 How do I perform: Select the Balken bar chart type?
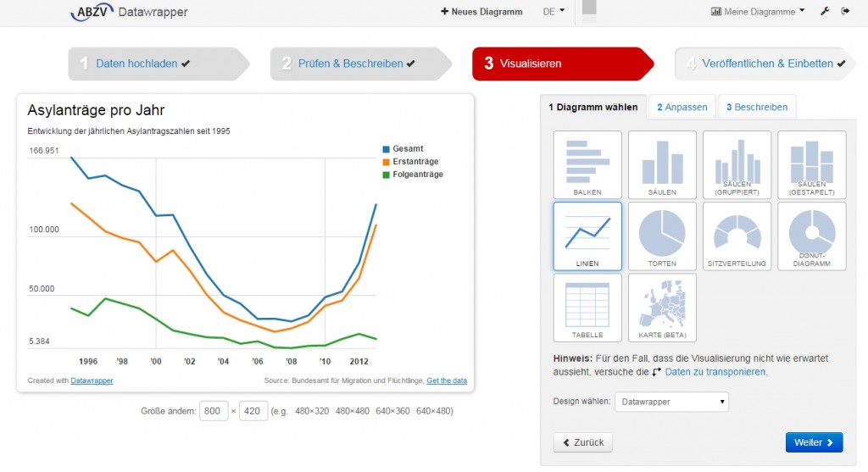(587, 165)
